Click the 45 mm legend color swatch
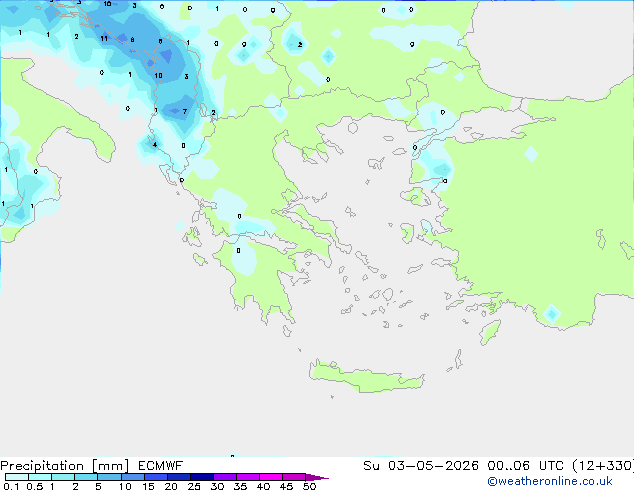The height and width of the screenshot is (490, 634). point(294,477)
